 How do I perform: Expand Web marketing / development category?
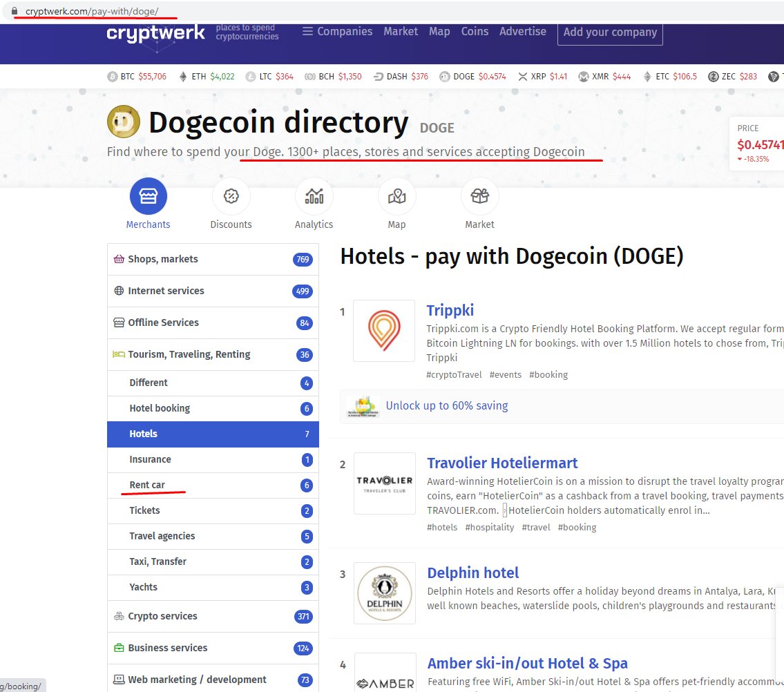point(213,680)
